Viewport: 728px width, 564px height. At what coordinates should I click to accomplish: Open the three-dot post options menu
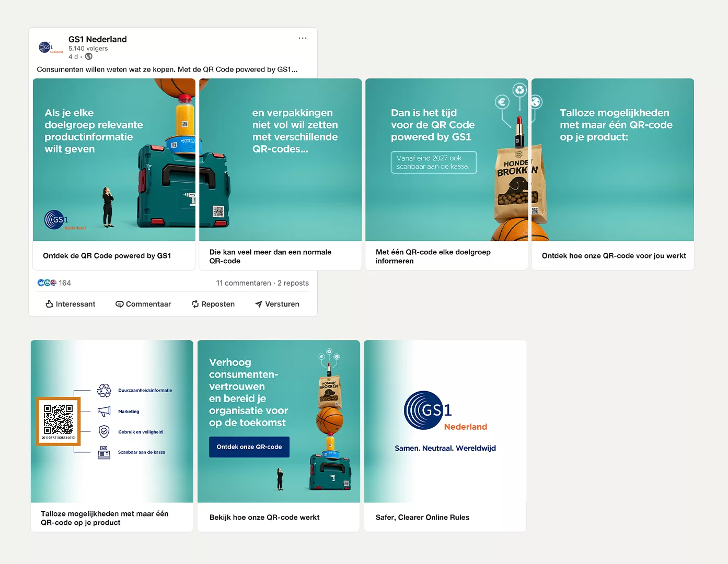(303, 38)
